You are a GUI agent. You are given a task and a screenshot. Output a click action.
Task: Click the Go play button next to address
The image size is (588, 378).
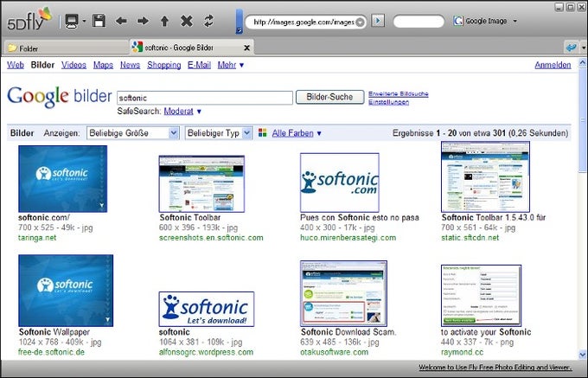(x=378, y=21)
